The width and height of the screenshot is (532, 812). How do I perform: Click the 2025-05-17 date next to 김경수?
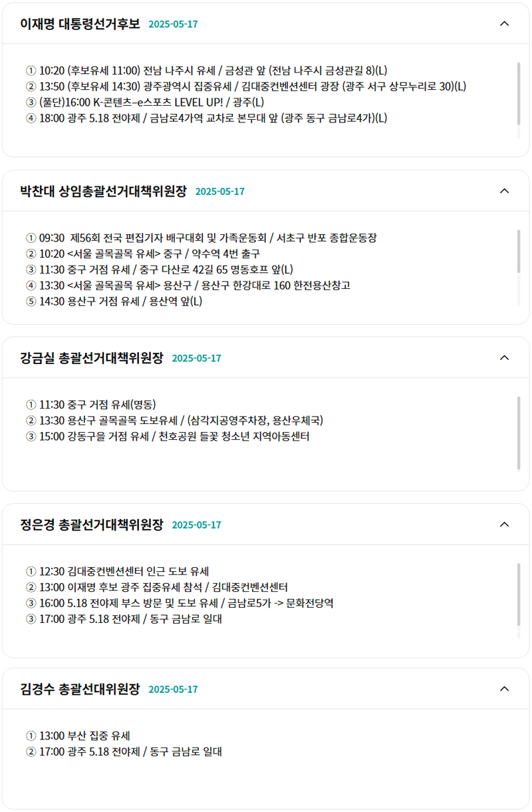(173, 690)
